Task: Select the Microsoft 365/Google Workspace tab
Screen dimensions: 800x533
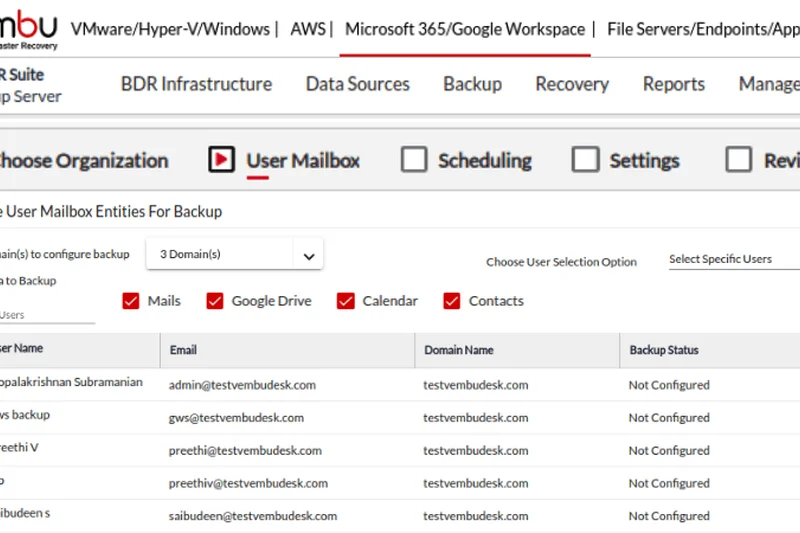Action: [x=465, y=29]
